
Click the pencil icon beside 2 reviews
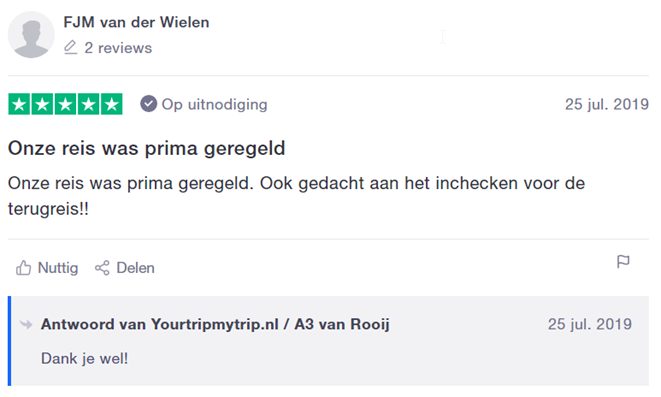pyautogui.click(x=70, y=48)
